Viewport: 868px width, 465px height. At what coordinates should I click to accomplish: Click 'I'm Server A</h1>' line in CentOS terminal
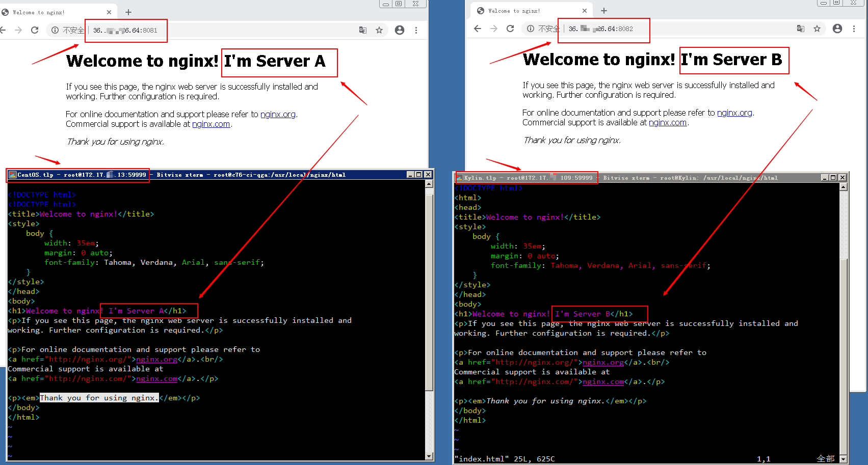(147, 311)
